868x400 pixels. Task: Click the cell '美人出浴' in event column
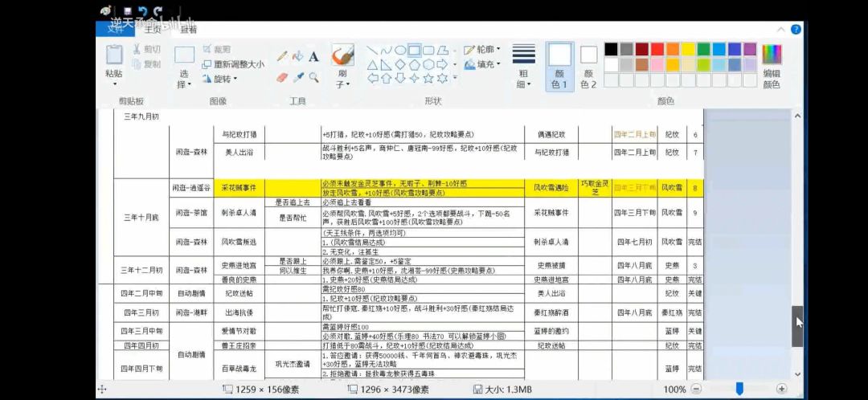coord(240,152)
